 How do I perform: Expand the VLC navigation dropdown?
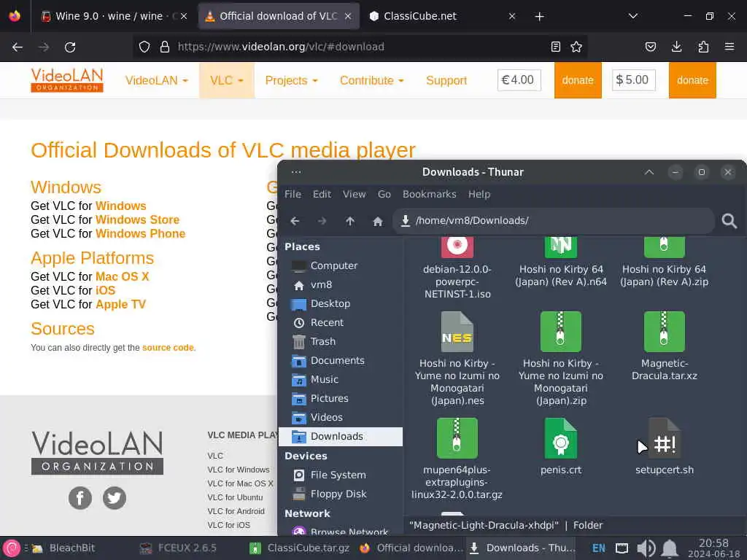[227, 80]
